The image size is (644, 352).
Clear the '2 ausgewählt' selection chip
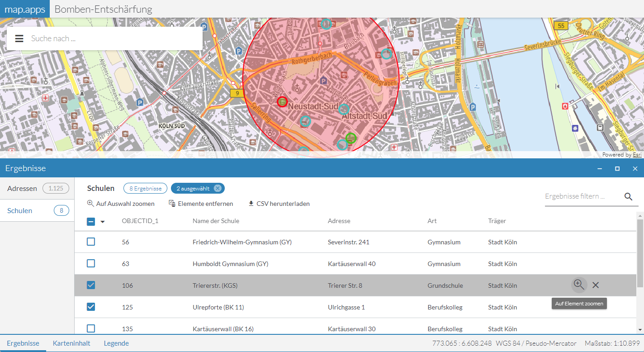pyautogui.click(x=218, y=188)
